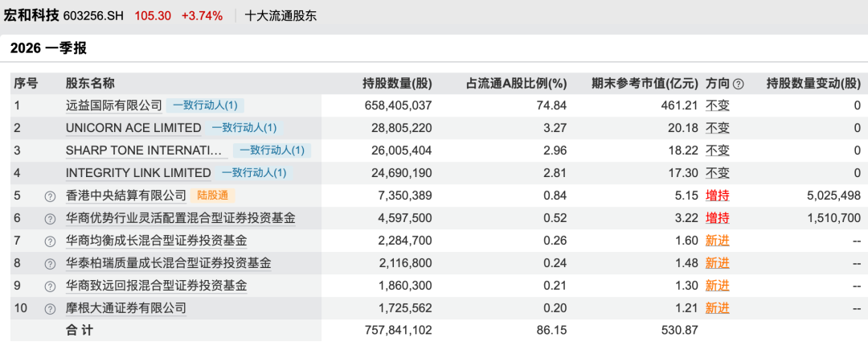Open shareholder UNICORN ACE LIMITED

(133, 128)
